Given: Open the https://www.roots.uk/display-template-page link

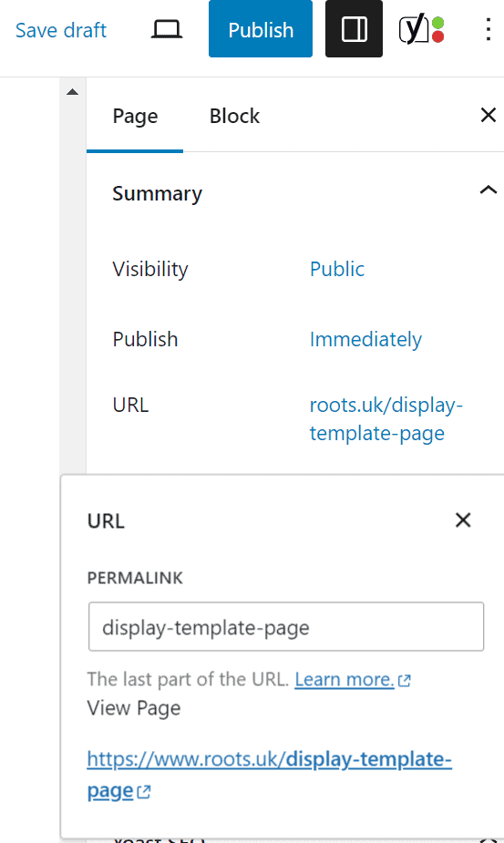Looking at the screenshot, I should click(x=269, y=774).
